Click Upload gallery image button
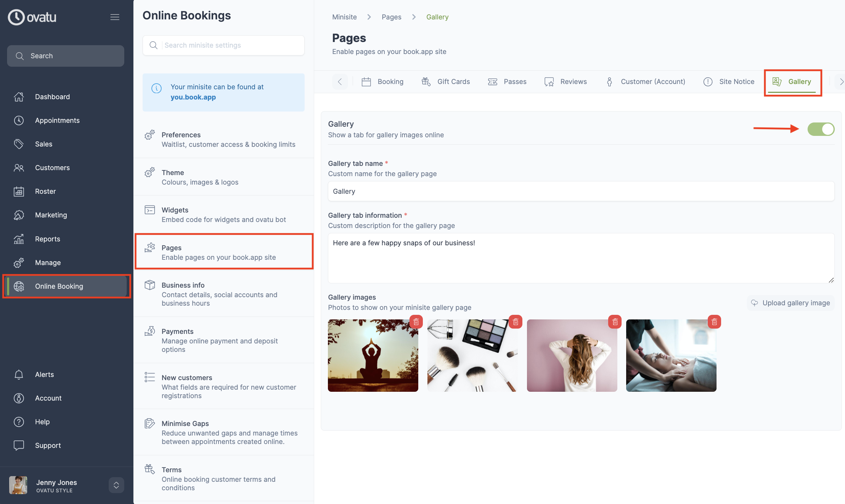 click(790, 303)
